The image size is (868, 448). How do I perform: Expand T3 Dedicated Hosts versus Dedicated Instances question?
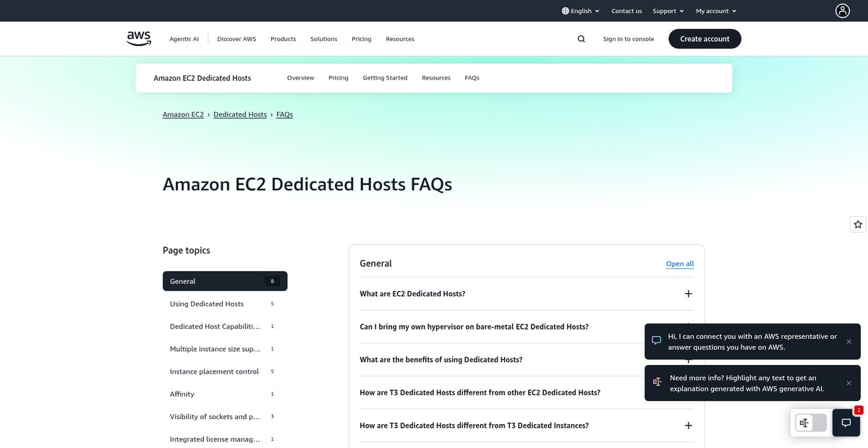[x=527, y=426]
